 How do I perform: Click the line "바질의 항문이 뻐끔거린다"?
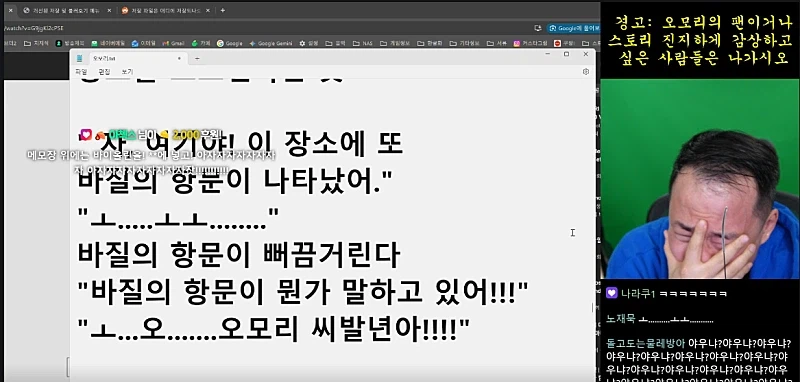(239, 255)
